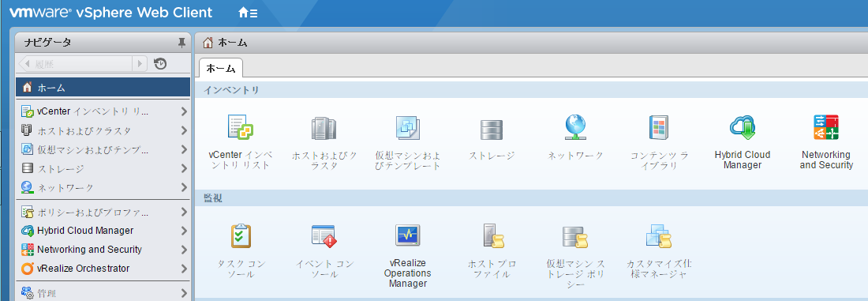This screenshot has height=301, width=868.
Task: Open the ホスト プロファイル icon
Action: pos(492,235)
